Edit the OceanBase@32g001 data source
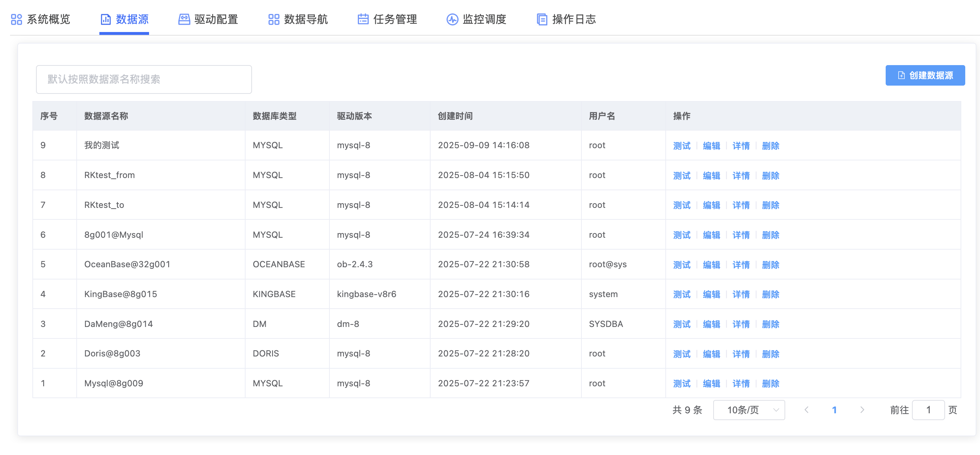This screenshot has height=455, width=980. click(711, 265)
